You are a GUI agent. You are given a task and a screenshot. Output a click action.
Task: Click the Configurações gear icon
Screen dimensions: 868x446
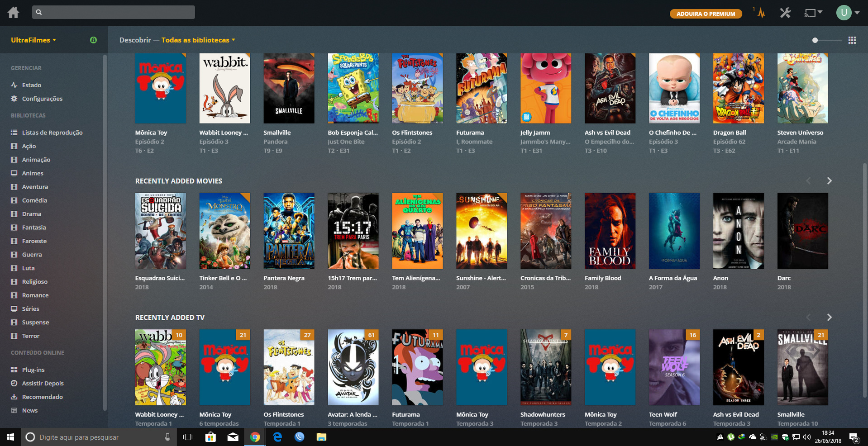click(14, 99)
